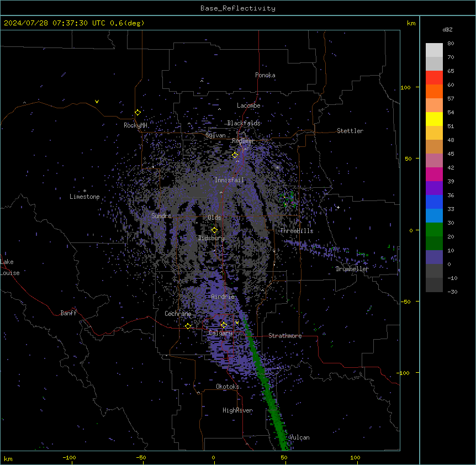Click the yellow diamond marker below RedDeer
Screen dimensions: 476x465
[x=235, y=155]
